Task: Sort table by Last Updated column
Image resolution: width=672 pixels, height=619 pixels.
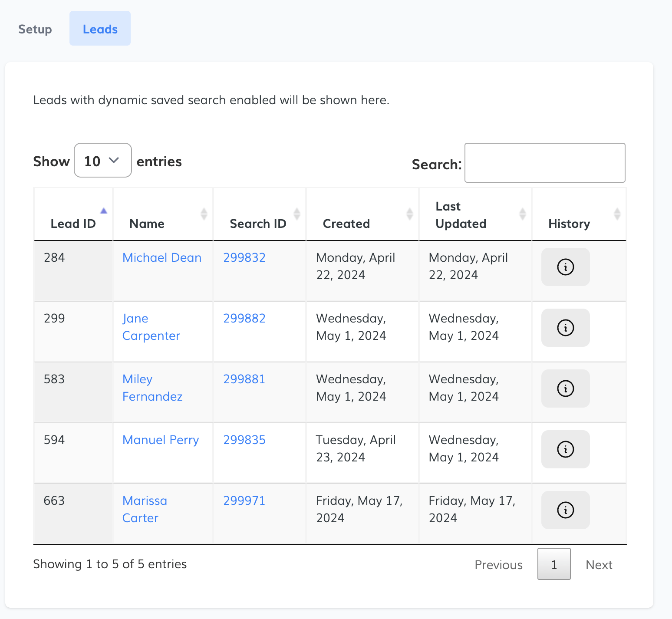Action: pos(461,215)
